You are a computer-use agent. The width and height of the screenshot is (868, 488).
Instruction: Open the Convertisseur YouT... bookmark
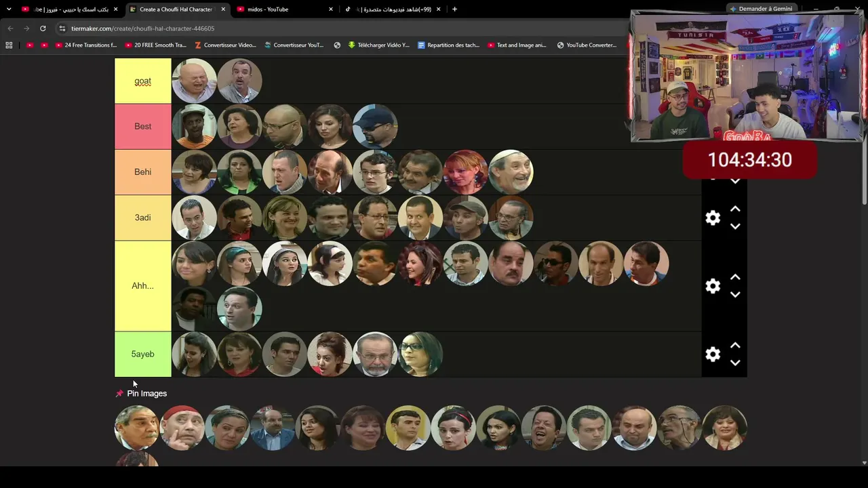294,45
